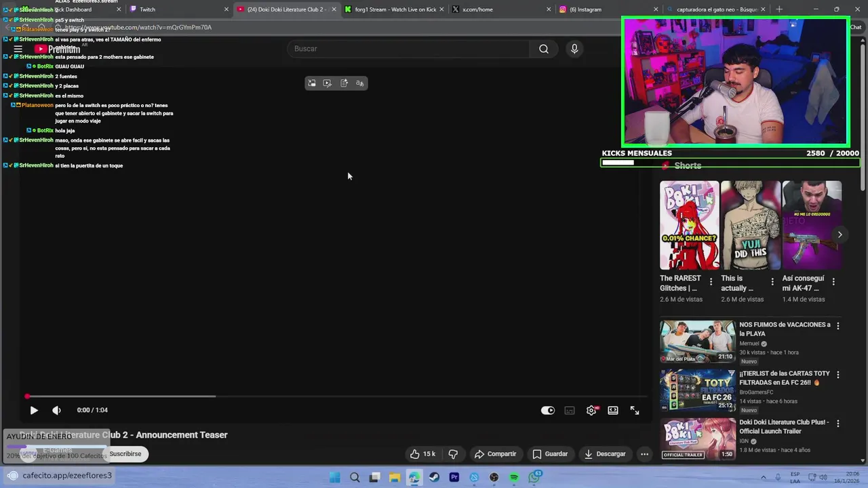
Task: Toggle subtitles in the video player
Action: [570, 410]
